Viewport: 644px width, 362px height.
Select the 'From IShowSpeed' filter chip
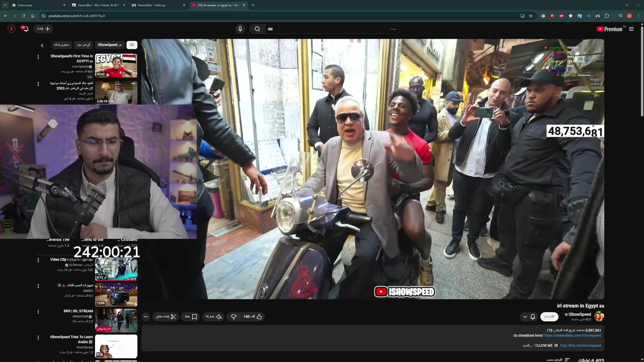[110, 45]
